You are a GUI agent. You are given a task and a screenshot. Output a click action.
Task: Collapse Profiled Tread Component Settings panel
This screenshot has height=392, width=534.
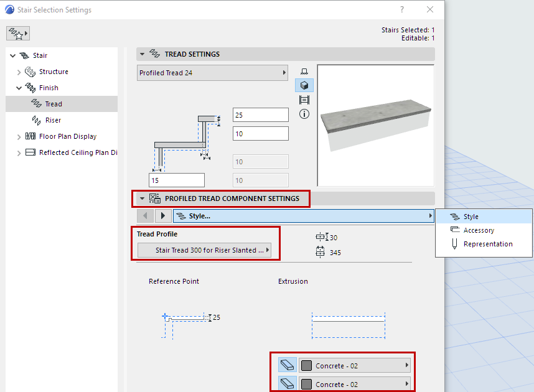[x=142, y=198]
